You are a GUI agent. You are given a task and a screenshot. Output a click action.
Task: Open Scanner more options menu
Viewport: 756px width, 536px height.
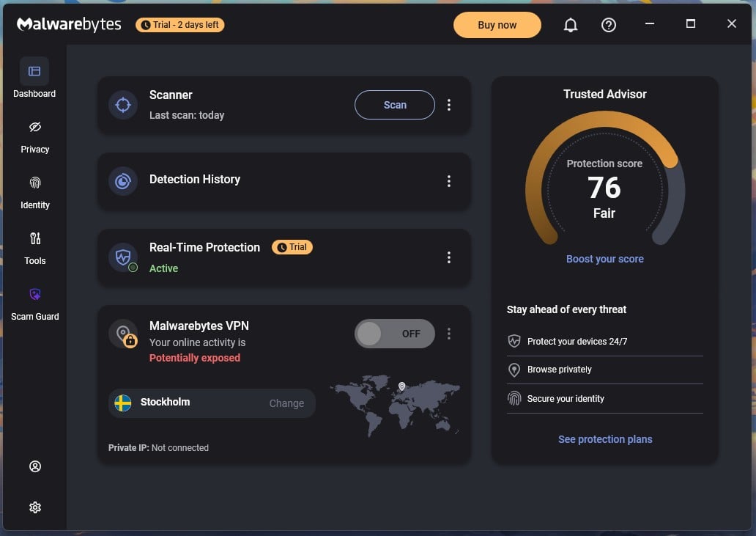click(449, 105)
